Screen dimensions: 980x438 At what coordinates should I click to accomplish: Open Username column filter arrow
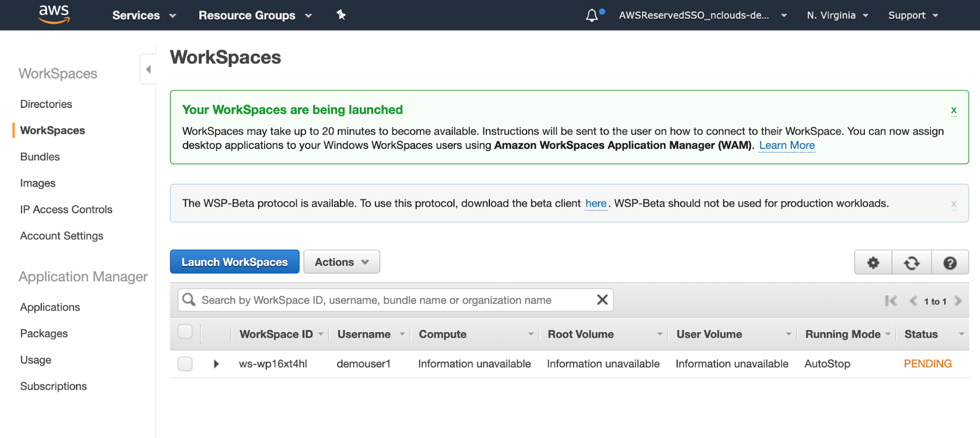(x=402, y=334)
